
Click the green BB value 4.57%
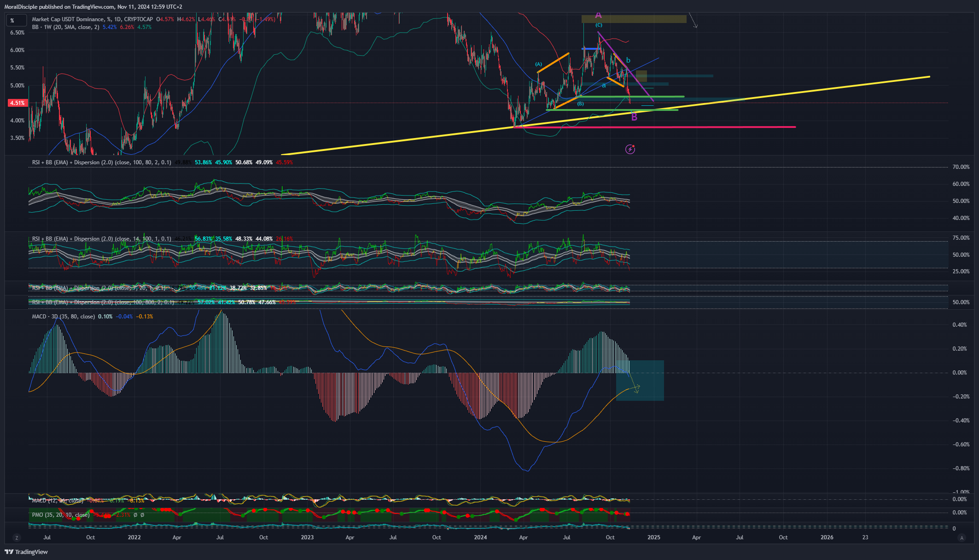tap(145, 27)
